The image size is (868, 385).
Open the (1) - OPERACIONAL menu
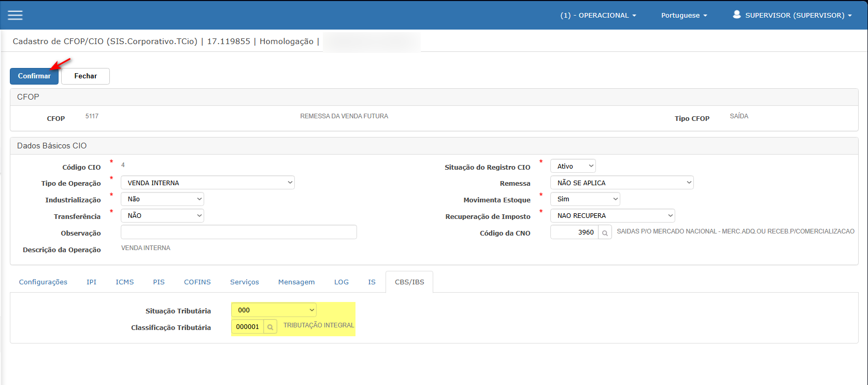tap(597, 15)
